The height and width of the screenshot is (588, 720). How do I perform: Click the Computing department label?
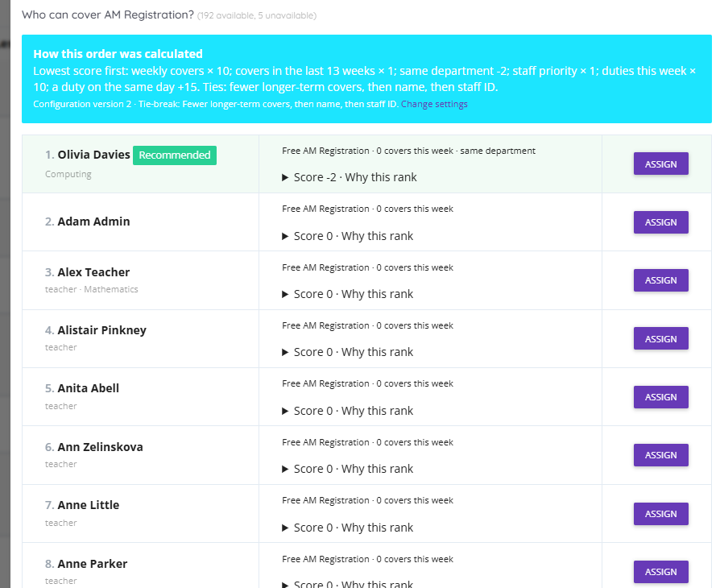(x=68, y=174)
